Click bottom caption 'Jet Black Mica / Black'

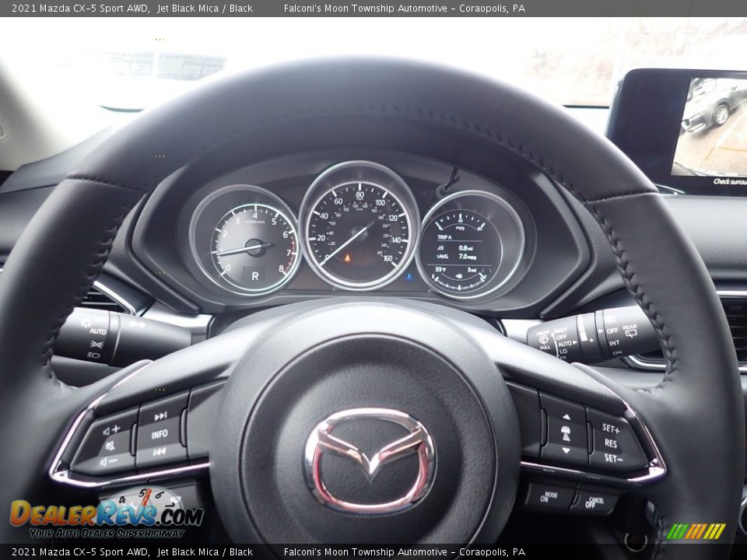click(x=205, y=552)
